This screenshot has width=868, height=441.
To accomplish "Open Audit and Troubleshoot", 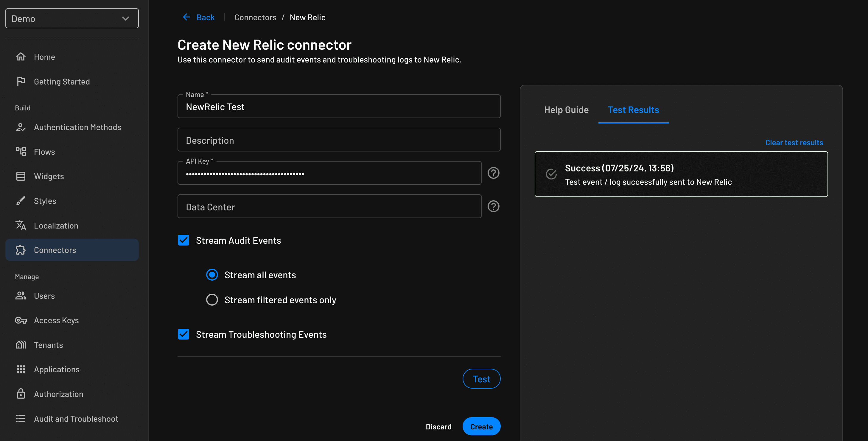I will pos(76,418).
